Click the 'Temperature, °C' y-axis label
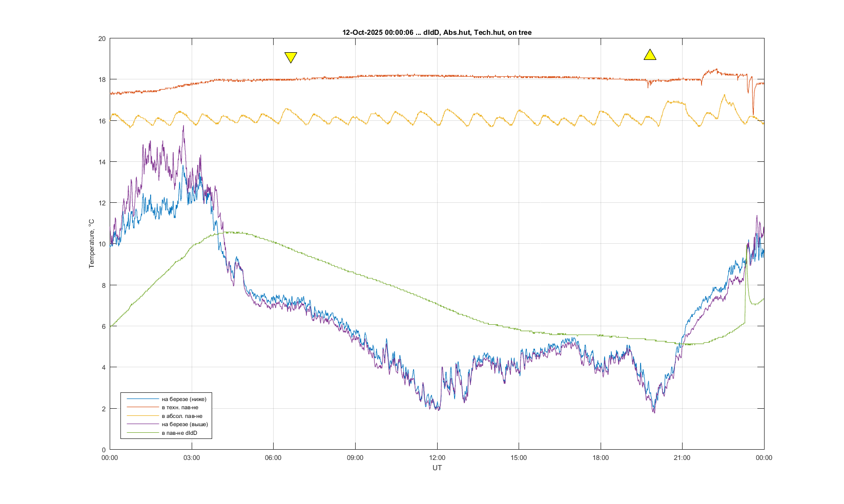 tap(92, 243)
